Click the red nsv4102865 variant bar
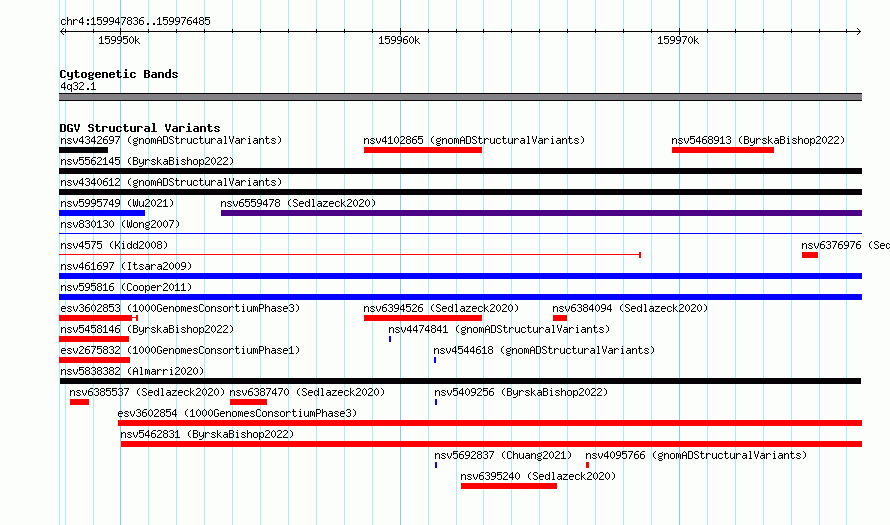The image size is (890, 525). coord(423,150)
